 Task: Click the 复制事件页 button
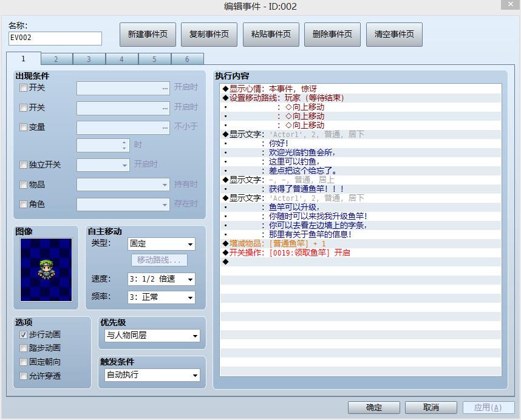click(x=209, y=34)
